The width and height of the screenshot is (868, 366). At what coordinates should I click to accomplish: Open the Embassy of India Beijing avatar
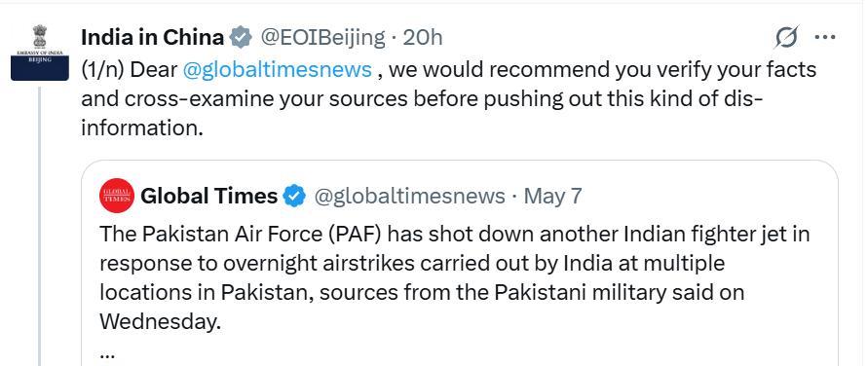click(40, 53)
